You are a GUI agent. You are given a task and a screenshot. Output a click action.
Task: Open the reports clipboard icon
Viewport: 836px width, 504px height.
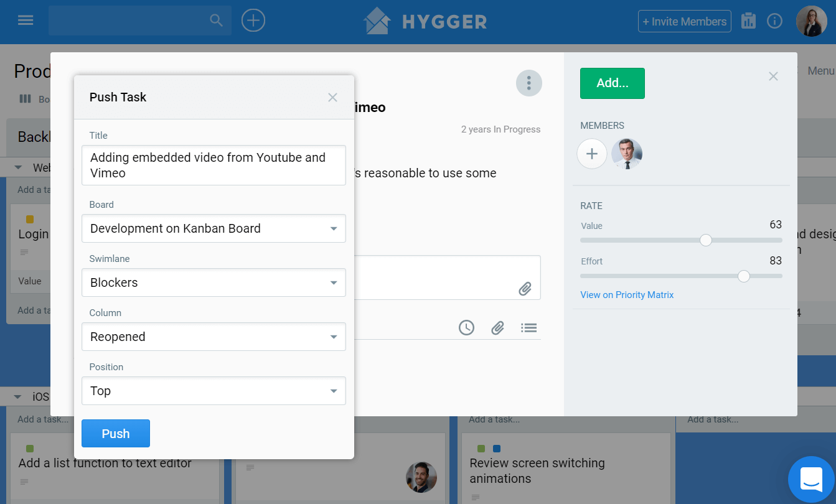point(748,21)
